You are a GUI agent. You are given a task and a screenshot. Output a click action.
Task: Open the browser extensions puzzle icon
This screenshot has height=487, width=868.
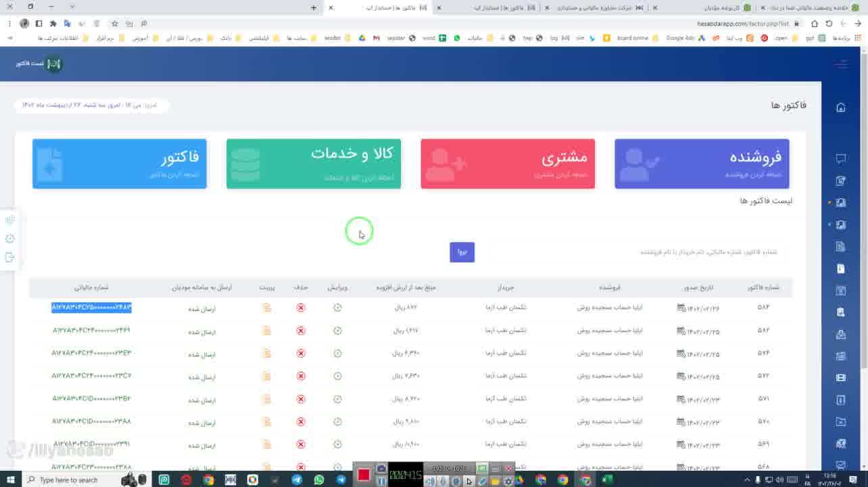tap(53, 23)
